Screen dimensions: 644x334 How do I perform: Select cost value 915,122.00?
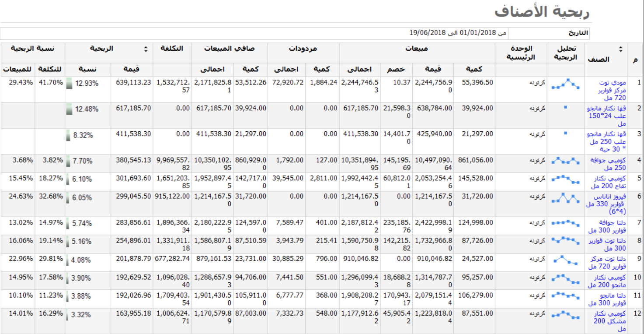172,197
